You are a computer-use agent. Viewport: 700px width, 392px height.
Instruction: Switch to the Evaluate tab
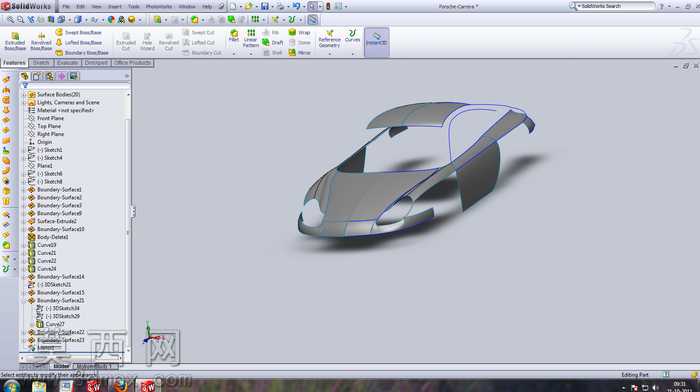[x=67, y=63]
